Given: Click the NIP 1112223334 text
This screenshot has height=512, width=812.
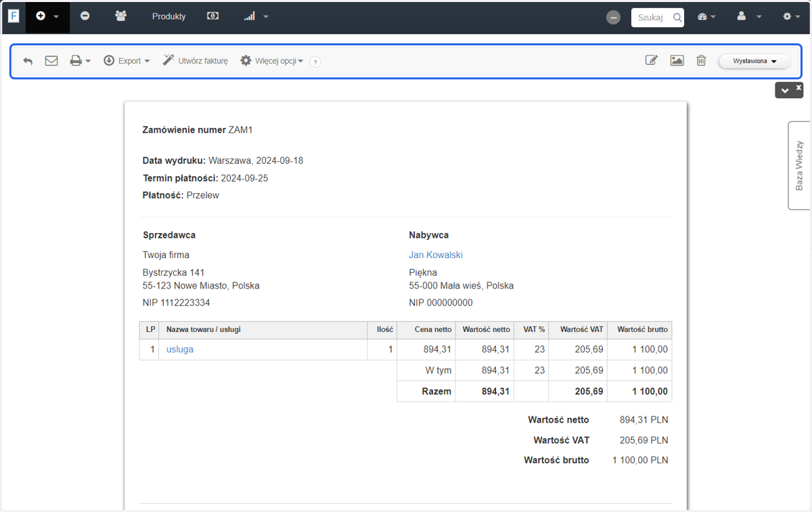Looking at the screenshot, I should (x=177, y=303).
